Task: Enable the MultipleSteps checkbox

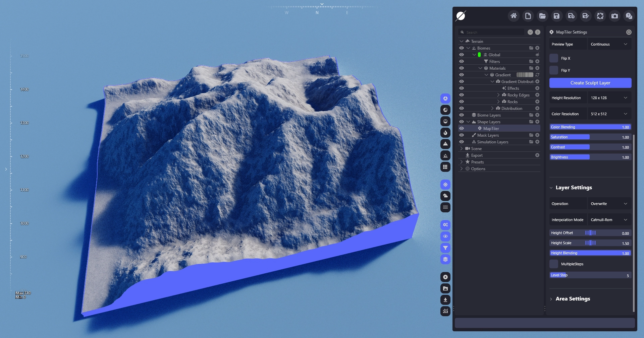Action: [554, 264]
